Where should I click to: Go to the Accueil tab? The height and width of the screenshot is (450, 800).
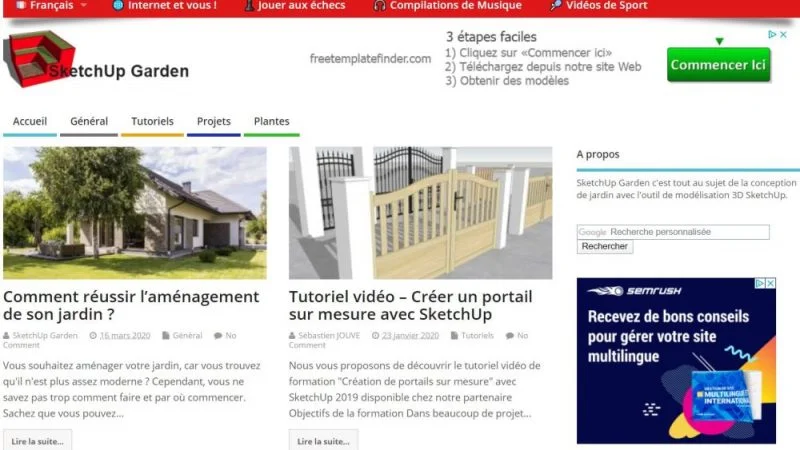pyautogui.click(x=30, y=121)
